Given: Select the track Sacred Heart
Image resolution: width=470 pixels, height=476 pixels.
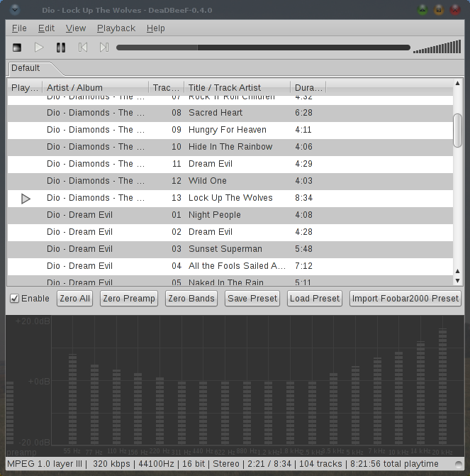Looking at the screenshot, I should [x=230, y=113].
